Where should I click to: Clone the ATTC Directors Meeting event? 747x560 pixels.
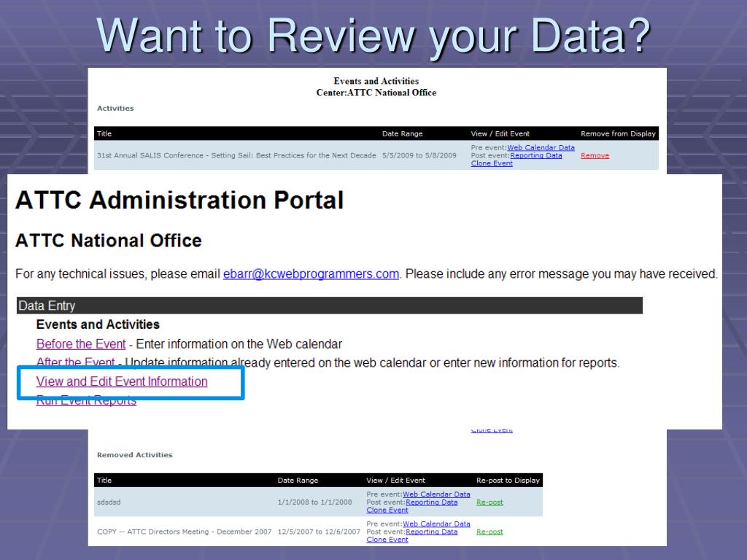(387, 540)
